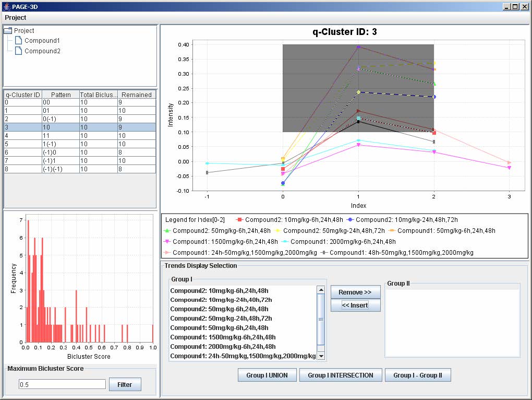The width and height of the screenshot is (532, 400).
Task: Click Group I list scrollbar down arrow
Action: tap(321, 356)
